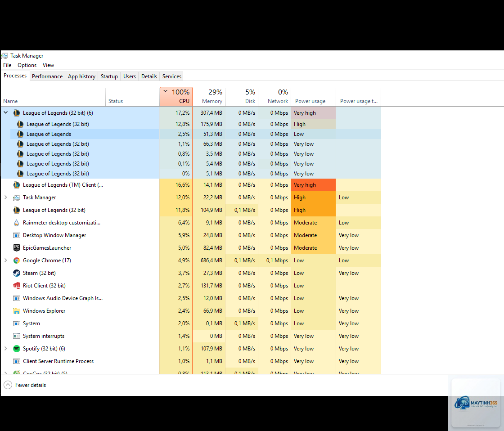Click the icon of the 3,5 MB League of Legends process
This screenshot has width=504, height=431.
20,154
